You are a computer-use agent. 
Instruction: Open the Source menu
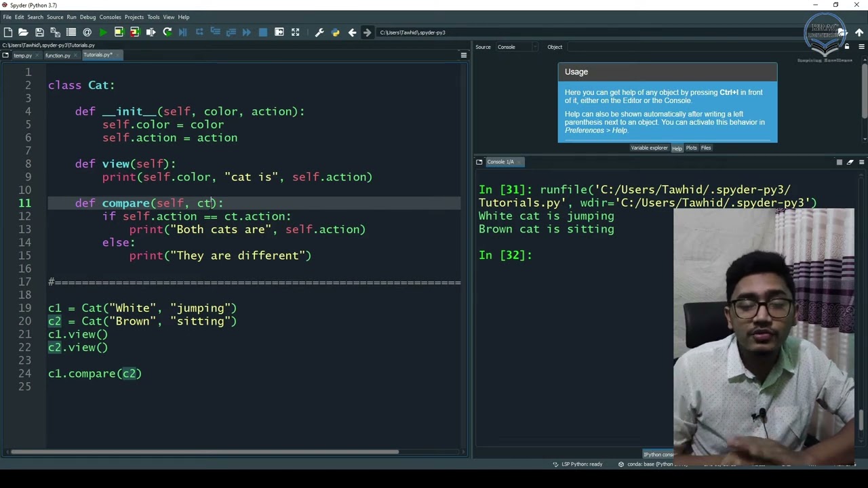pos(55,17)
